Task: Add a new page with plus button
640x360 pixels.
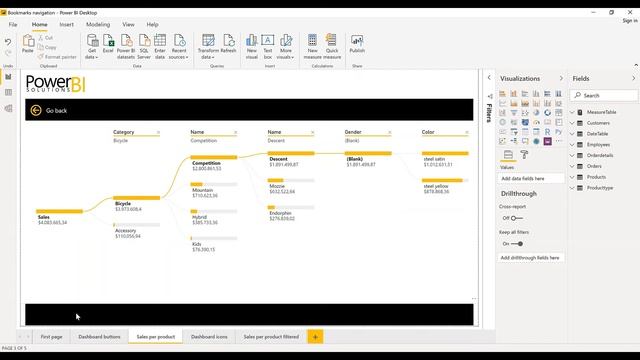Action: (x=315, y=337)
